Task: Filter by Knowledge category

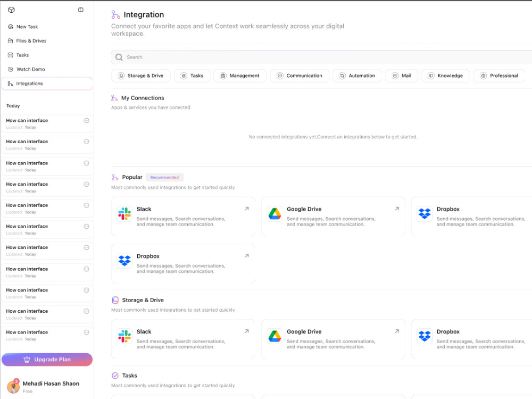Action: [x=445, y=76]
